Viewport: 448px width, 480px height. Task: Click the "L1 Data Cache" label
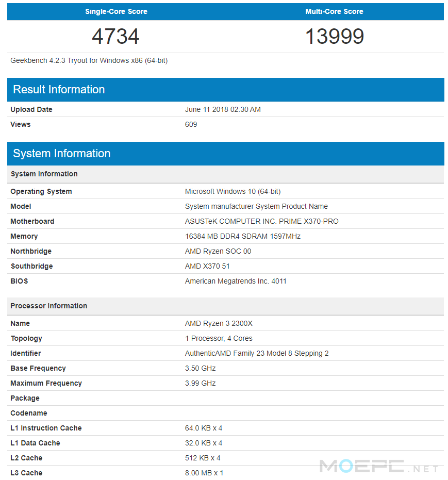pos(35,443)
